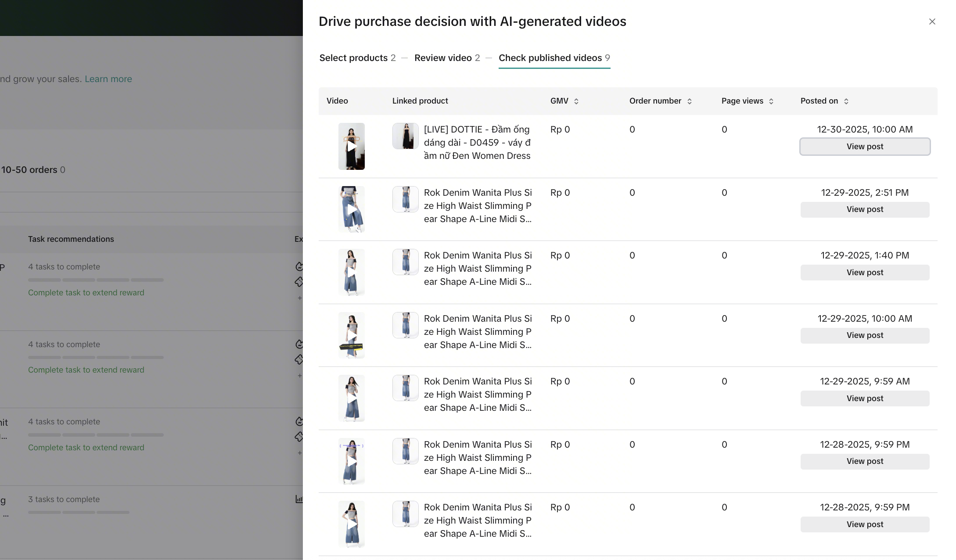The height and width of the screenshot is (560, 956).
Task: Play the DOTTIE black dress video
Action: coord(351,147)
